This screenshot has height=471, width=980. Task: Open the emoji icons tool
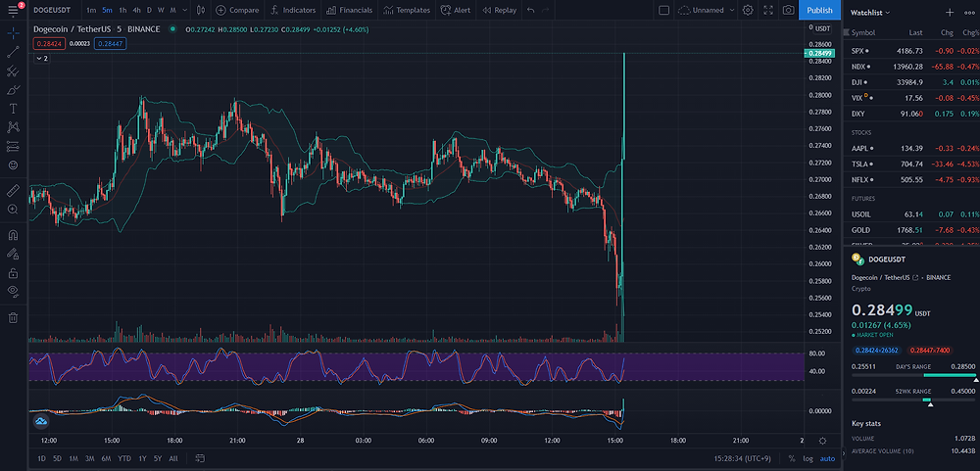point(13,165)
